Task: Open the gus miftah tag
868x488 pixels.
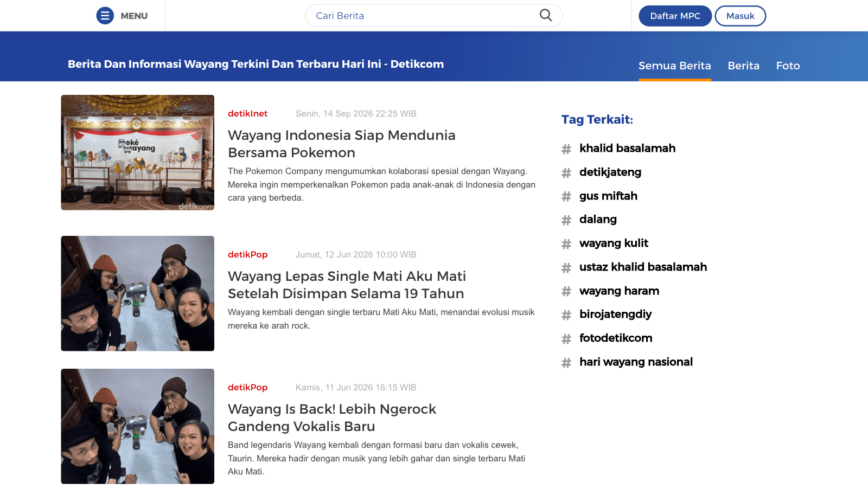Action: point(608,196)
